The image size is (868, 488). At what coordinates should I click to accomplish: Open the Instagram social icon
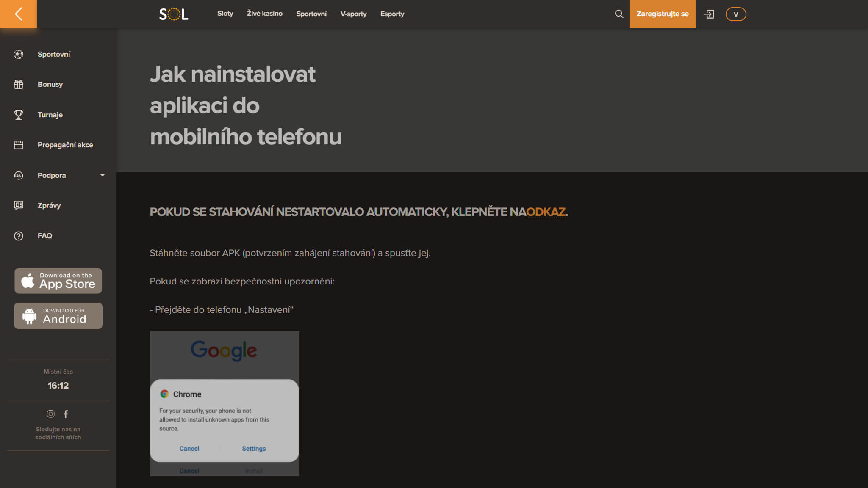[51, 414]
